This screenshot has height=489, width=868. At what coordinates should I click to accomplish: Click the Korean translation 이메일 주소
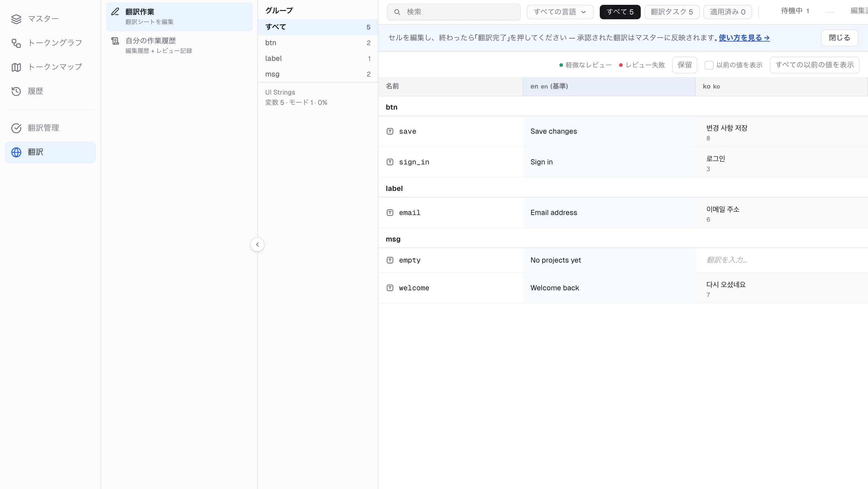723,209
